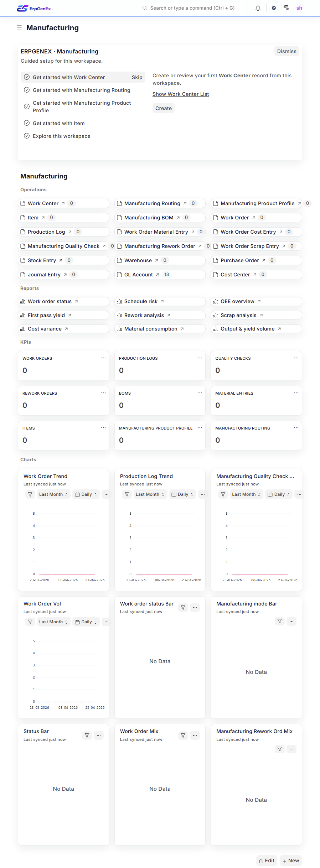Click the calendar icon in Daily selector
This screenshot has height=868, width=320.
[77, 494]
